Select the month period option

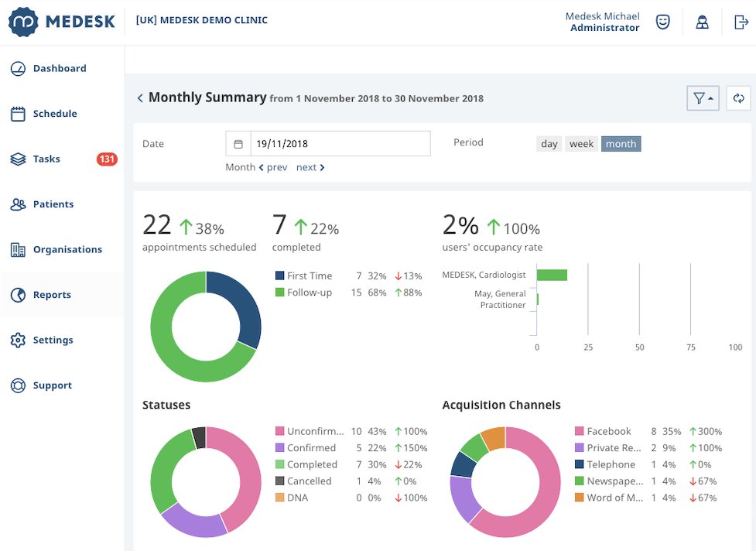point(621,144)
